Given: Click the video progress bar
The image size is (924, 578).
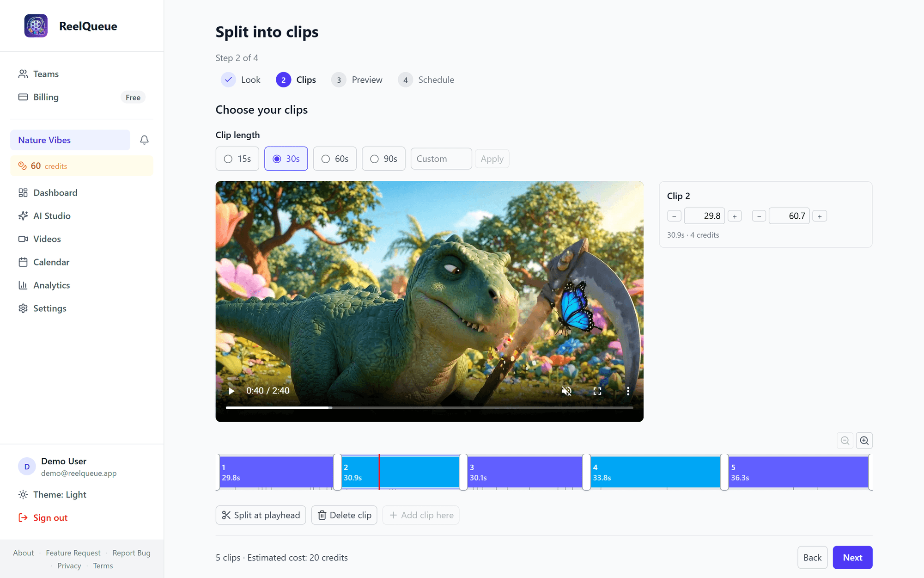Looking at the screenshot, I should [x=429, y=408].
